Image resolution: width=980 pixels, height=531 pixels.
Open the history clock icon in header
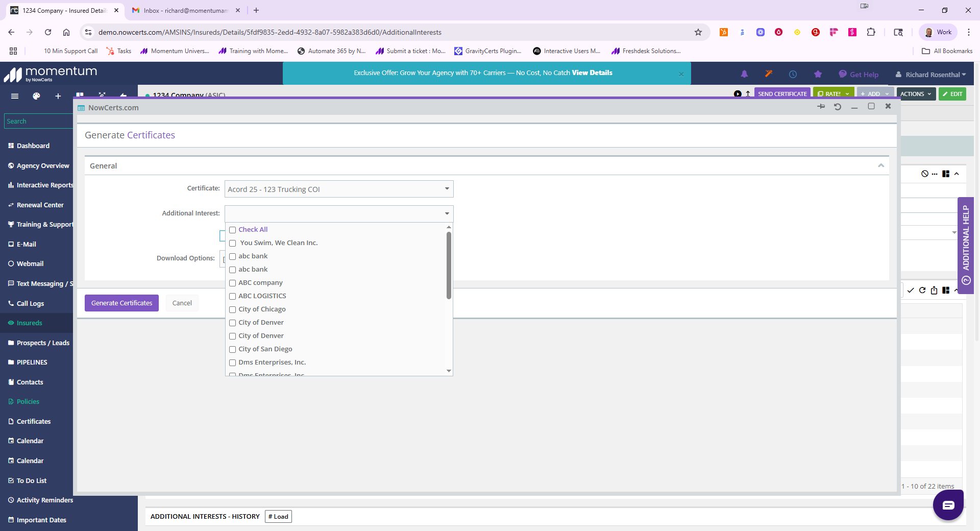pyautogui.click(x=793, y=74)
